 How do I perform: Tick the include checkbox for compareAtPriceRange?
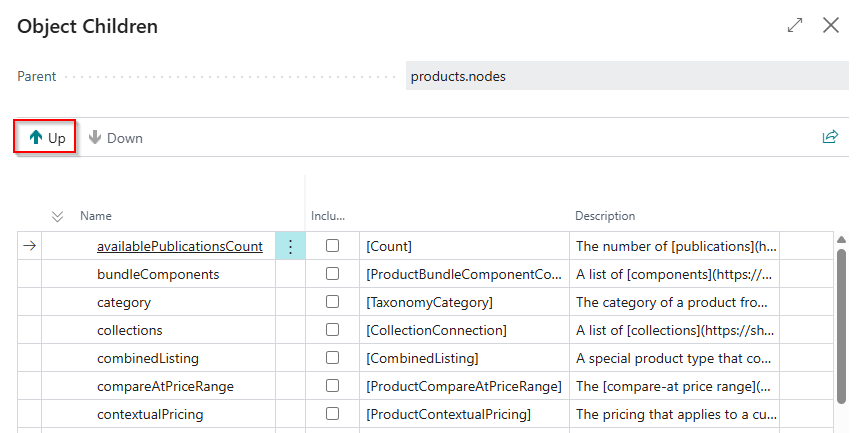[x=333, y=386]
